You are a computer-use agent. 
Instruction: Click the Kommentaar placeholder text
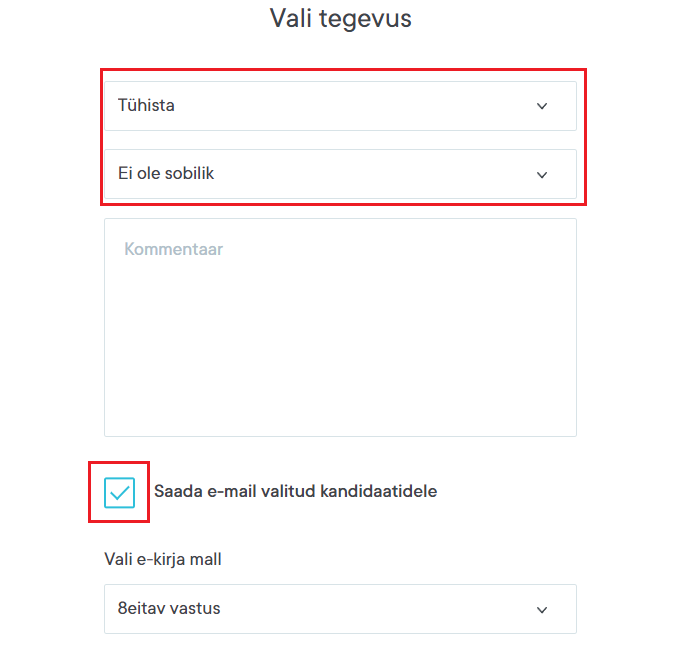coord(173,249)
